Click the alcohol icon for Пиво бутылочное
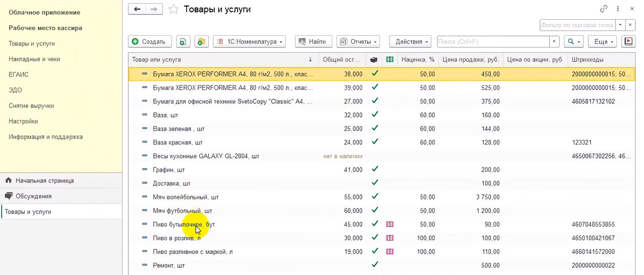644x275 pixels. click(x=390, y=224)
